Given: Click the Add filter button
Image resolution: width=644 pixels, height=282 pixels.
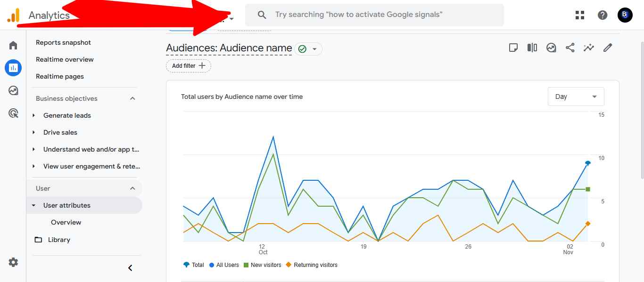Looking at the screenshot, I should pos(189,66).
